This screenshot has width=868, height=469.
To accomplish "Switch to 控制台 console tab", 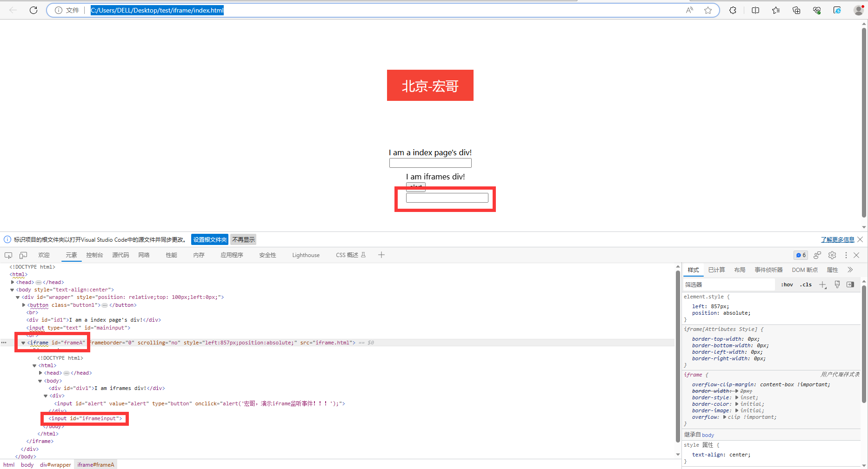I will (x=94, y=255).
